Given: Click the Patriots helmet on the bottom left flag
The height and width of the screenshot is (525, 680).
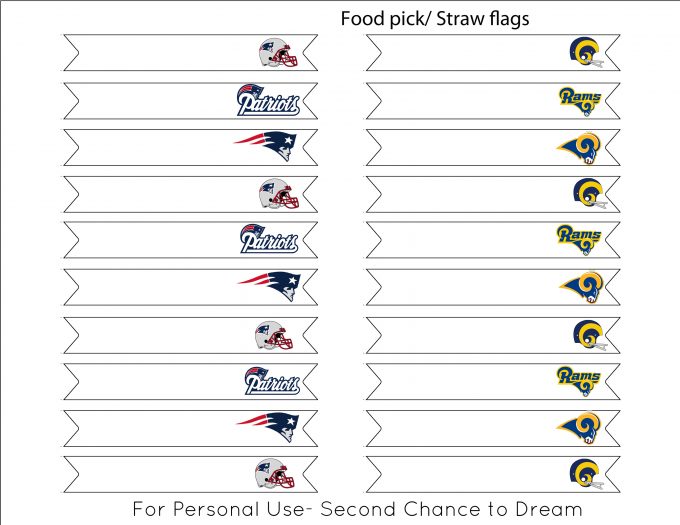Looking at the screenshot, I should [x=275, y=473].
